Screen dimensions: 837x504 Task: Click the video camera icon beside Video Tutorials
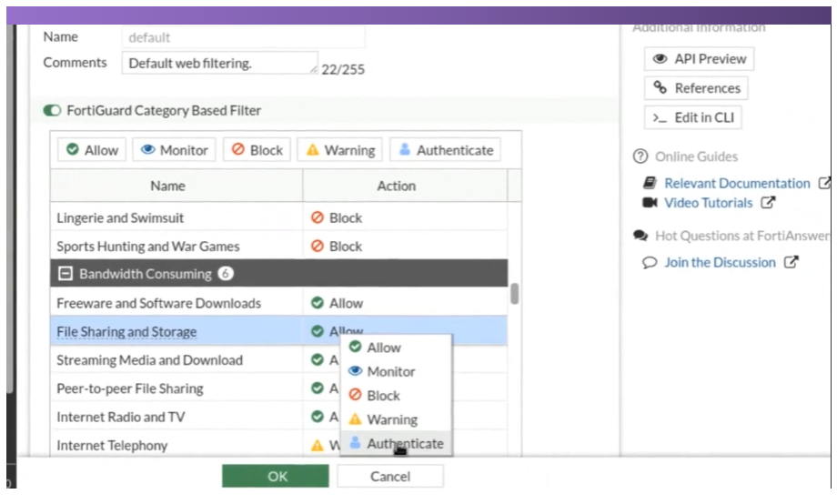point(650,203)
